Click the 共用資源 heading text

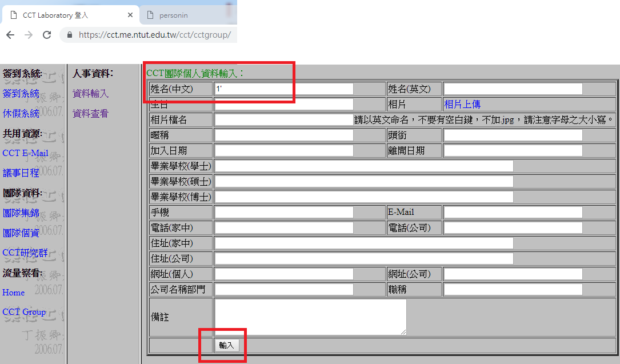tap(22, 134)
